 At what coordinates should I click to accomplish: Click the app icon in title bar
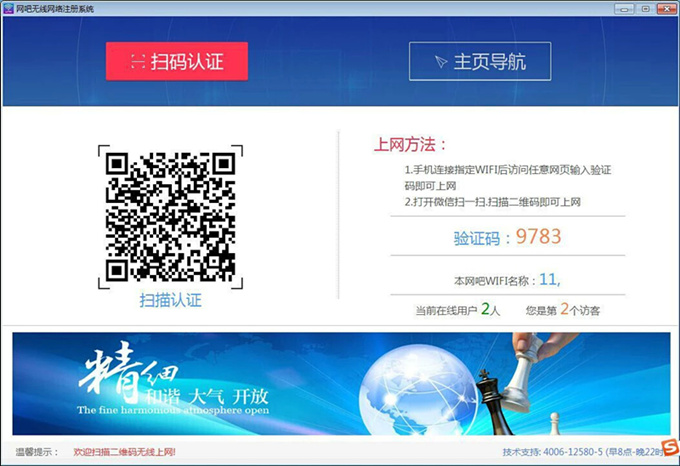(x=8, y=8)
